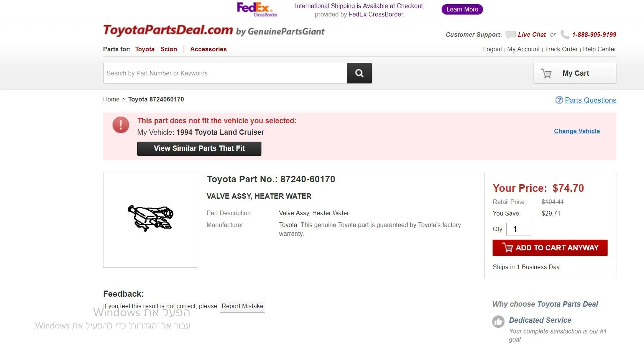Click the quantity input box

click(x=518, y=229)
